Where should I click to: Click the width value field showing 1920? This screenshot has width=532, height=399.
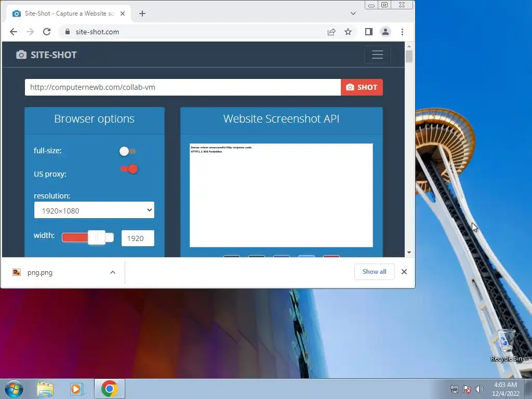(x=138, y=238)
